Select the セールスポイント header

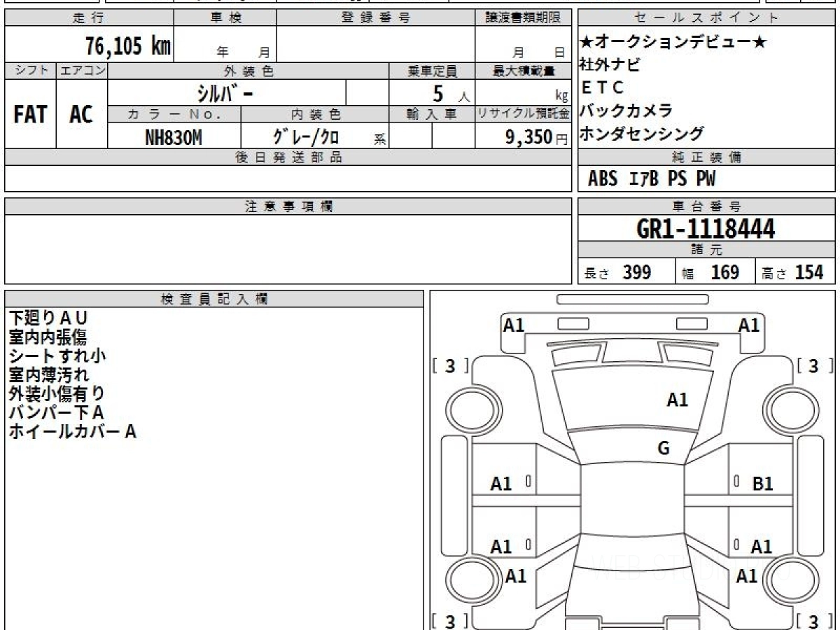coord(707,18)
